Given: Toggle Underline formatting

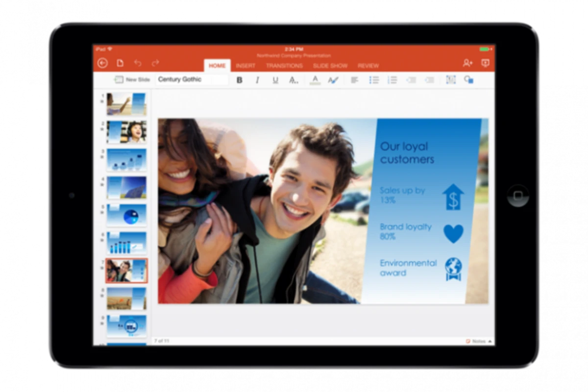Looking at the screenshot, I should (x=275, y=80).
